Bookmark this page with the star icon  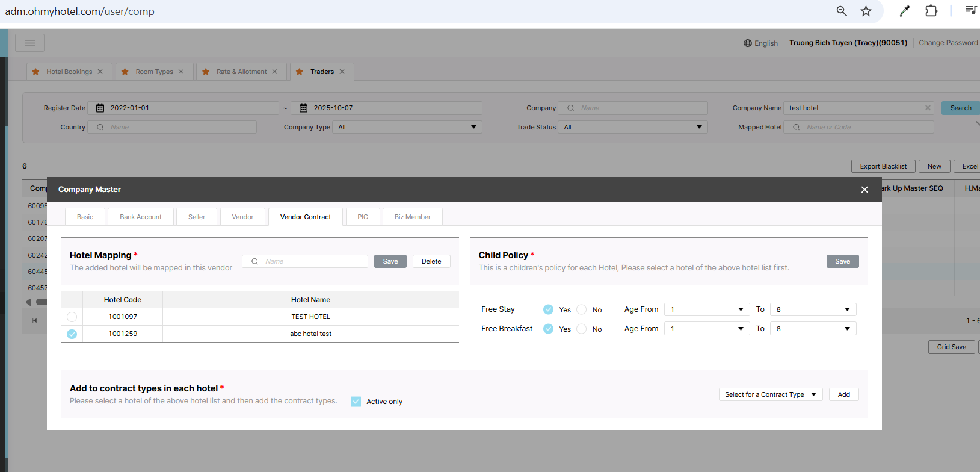pos(866,11)
